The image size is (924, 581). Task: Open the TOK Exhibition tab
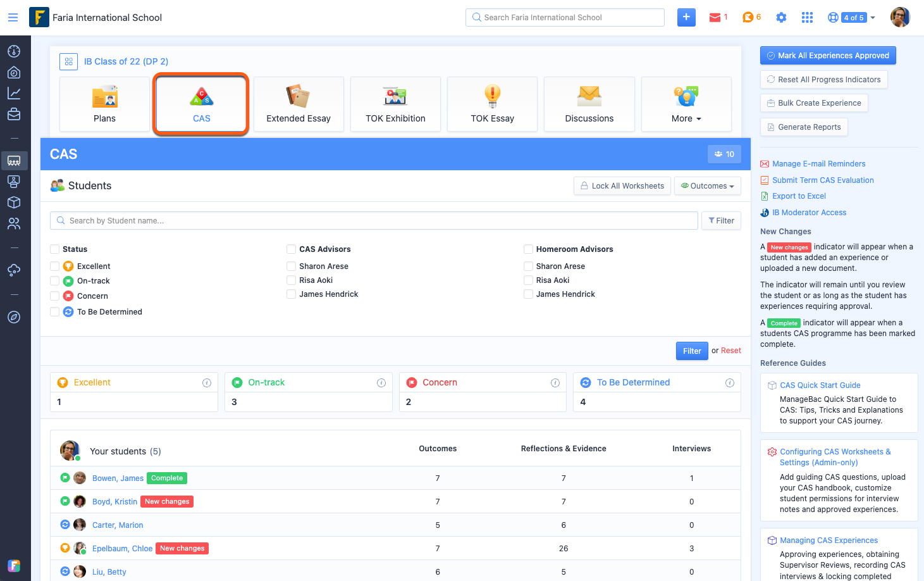(395, 104)
